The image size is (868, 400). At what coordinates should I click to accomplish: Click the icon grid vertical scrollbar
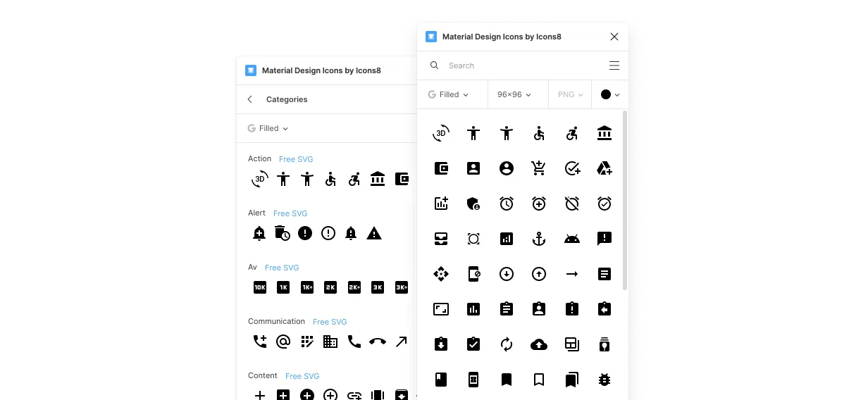(x=625, y=200)
